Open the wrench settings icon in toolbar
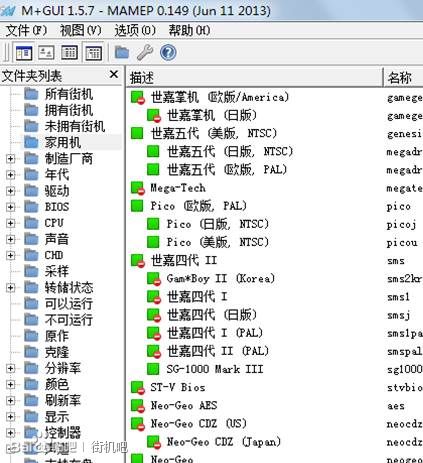Viewport: 423px width, 463px height. click(x=145, y=52)
